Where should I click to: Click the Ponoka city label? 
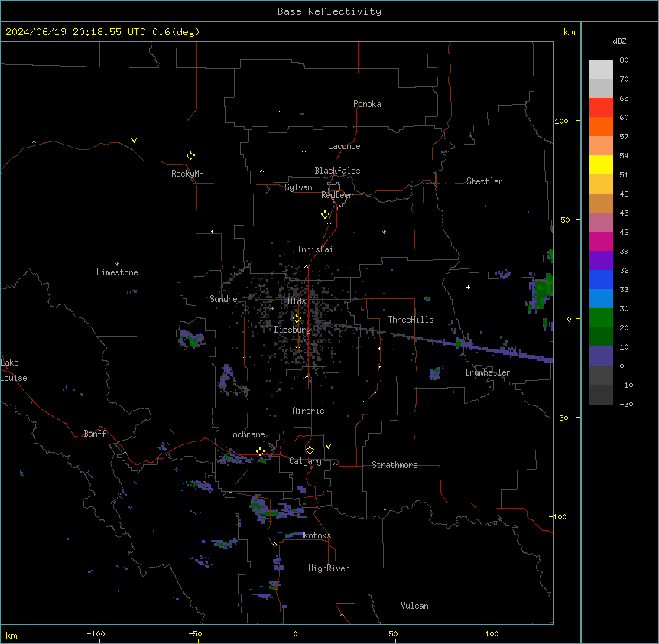[x=367, y=104]
